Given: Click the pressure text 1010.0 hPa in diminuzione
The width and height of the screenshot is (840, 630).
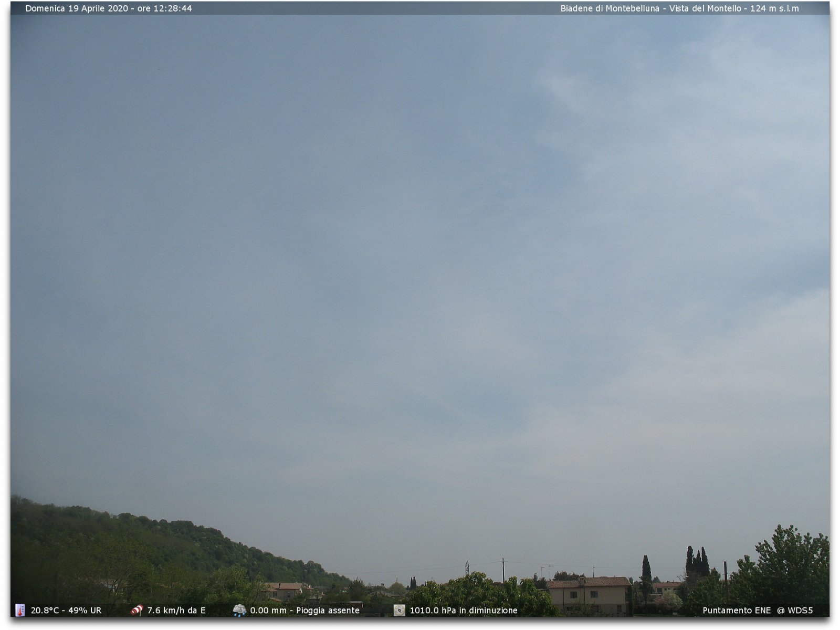Looking at the screenshot, I should pyautogui.click(x=464, y=611).
